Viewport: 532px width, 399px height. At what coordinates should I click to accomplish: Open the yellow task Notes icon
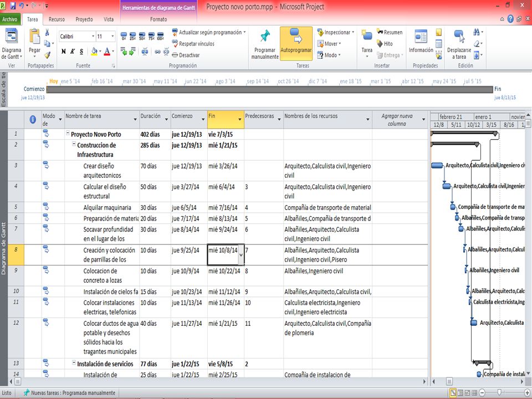pos(439,32)
